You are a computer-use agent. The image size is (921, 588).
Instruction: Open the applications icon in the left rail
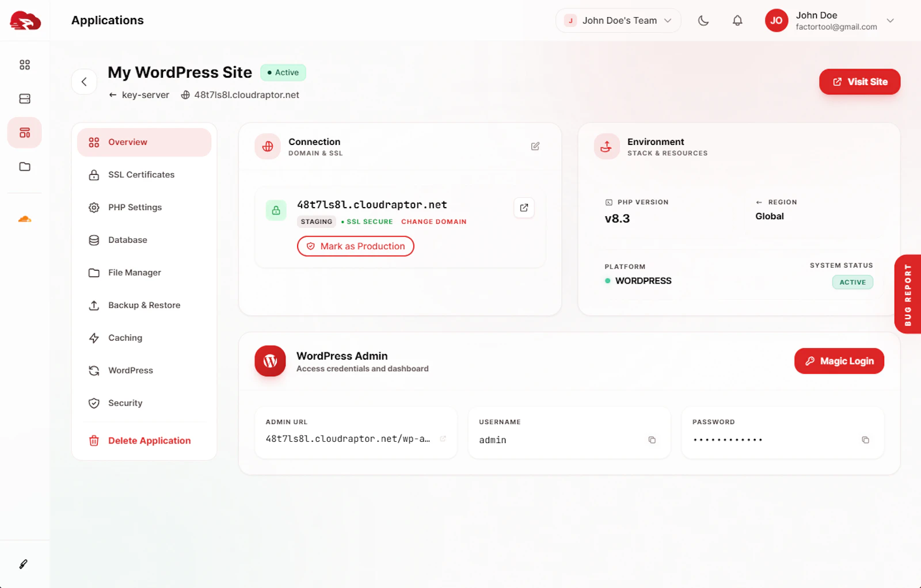[25, 133]
